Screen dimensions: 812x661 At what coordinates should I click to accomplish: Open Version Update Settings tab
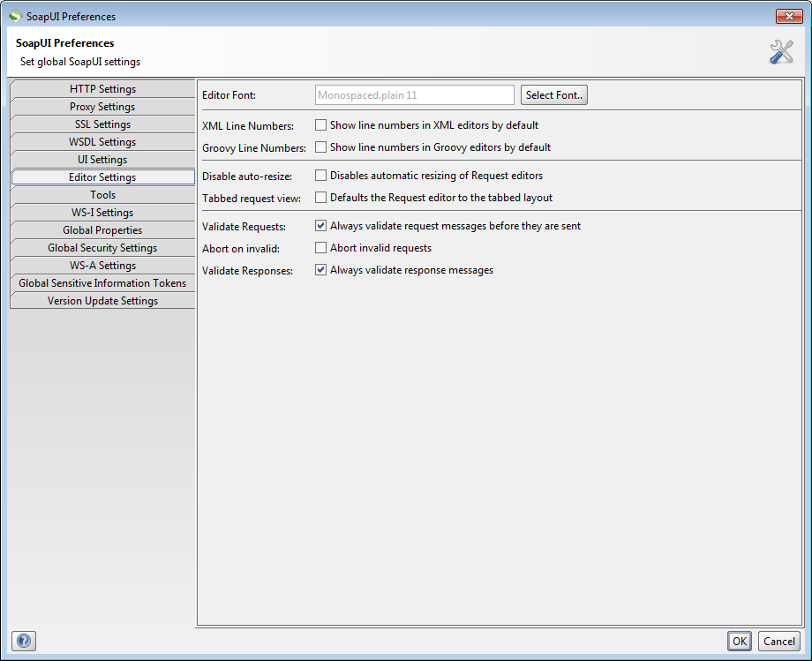click(102, 301)
